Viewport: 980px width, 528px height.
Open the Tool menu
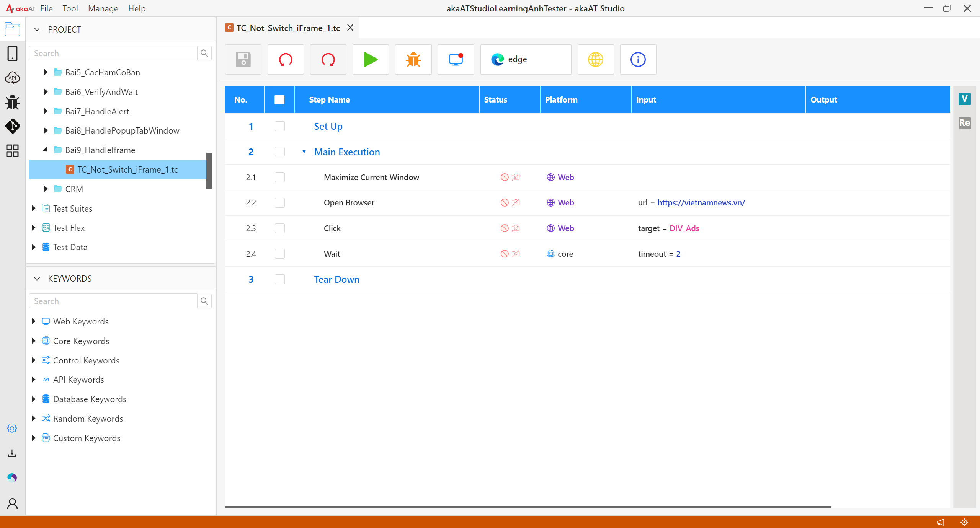point(70,8)
